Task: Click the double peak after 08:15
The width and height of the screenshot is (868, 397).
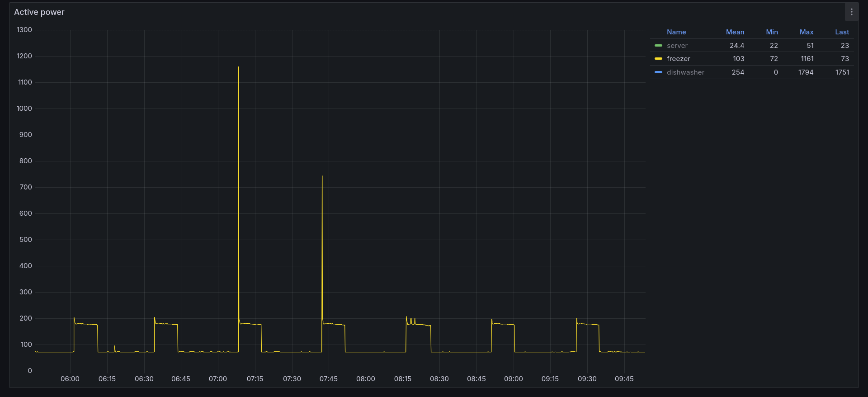Action: (x=413, y=319)
